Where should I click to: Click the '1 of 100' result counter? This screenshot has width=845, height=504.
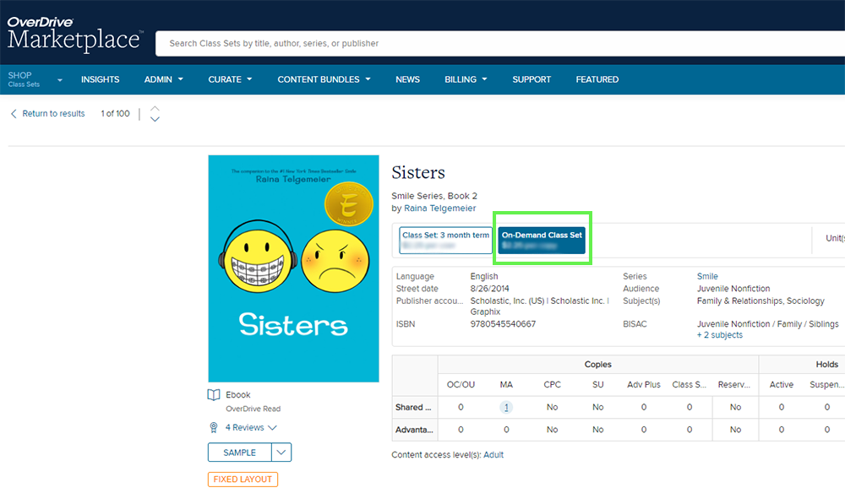pos(115,114)
